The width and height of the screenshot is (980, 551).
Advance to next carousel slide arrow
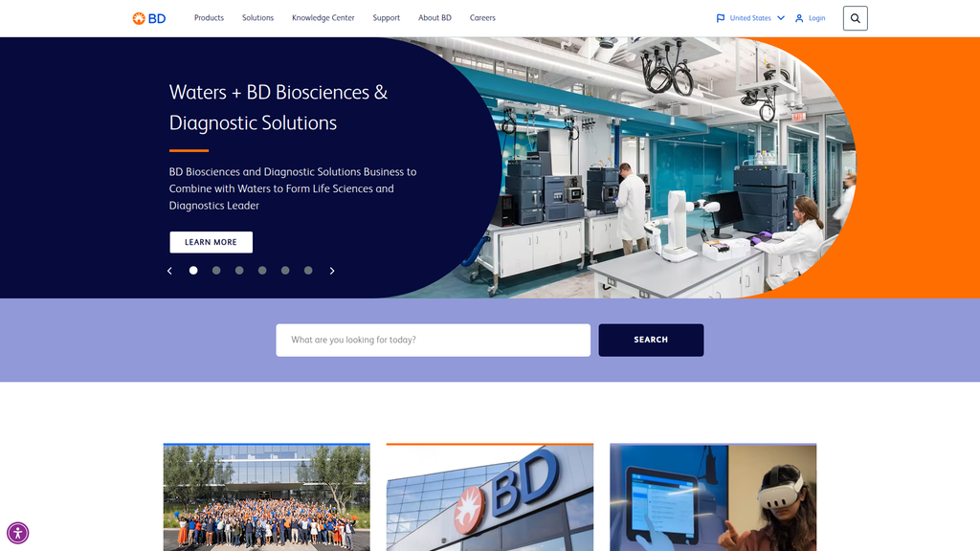coord(332,271)
